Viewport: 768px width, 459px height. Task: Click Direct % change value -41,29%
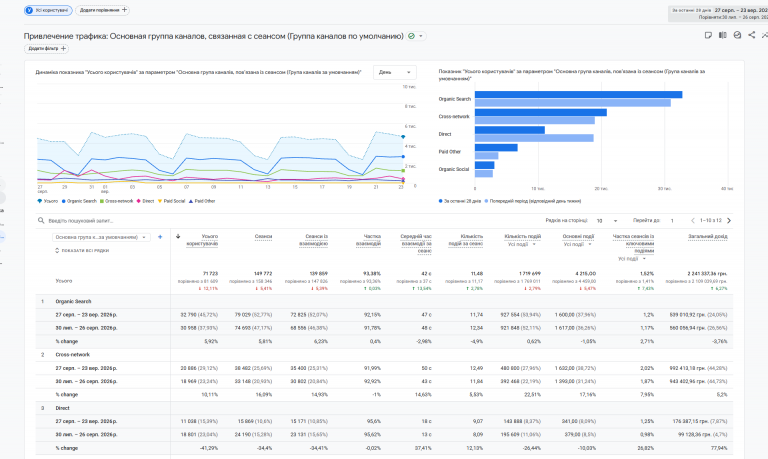click(209, 448)
